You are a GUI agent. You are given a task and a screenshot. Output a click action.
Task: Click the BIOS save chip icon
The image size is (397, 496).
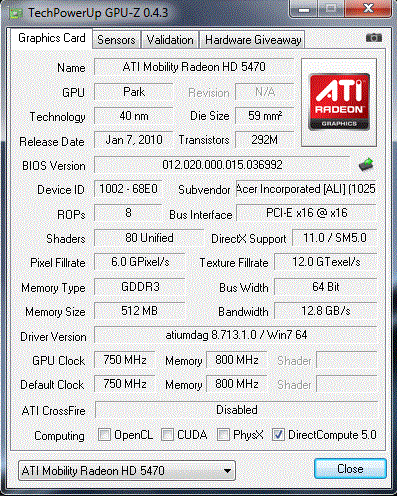(366, 165)
